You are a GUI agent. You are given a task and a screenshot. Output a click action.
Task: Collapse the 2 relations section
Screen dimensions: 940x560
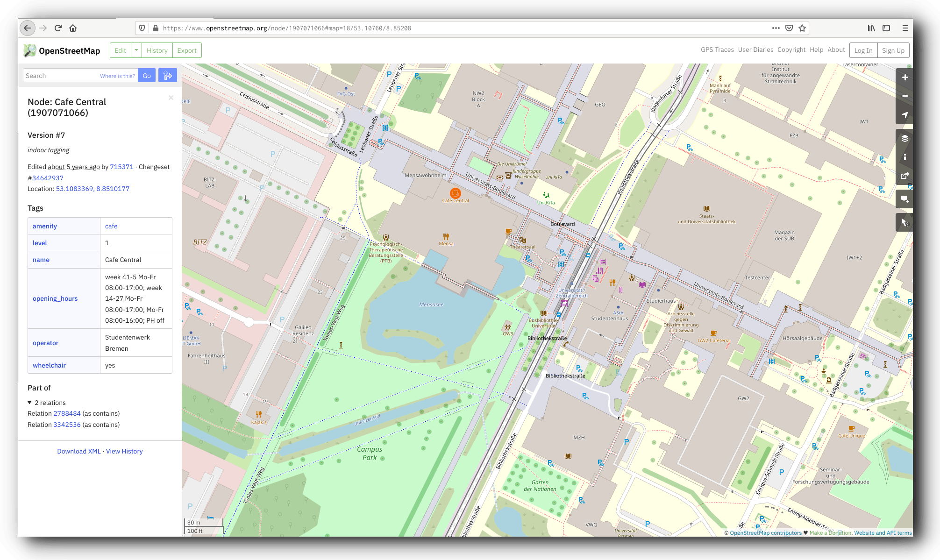30,402
